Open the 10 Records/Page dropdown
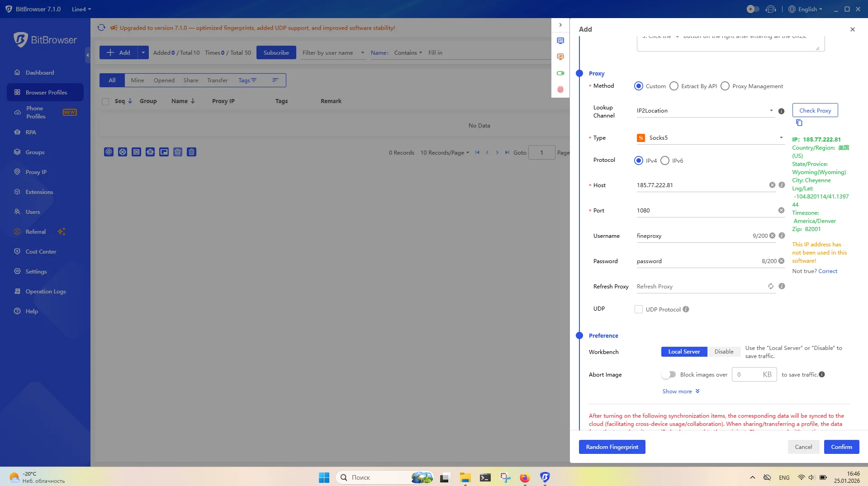Screen dimensions: 868x486 click(x=445, y=152)
